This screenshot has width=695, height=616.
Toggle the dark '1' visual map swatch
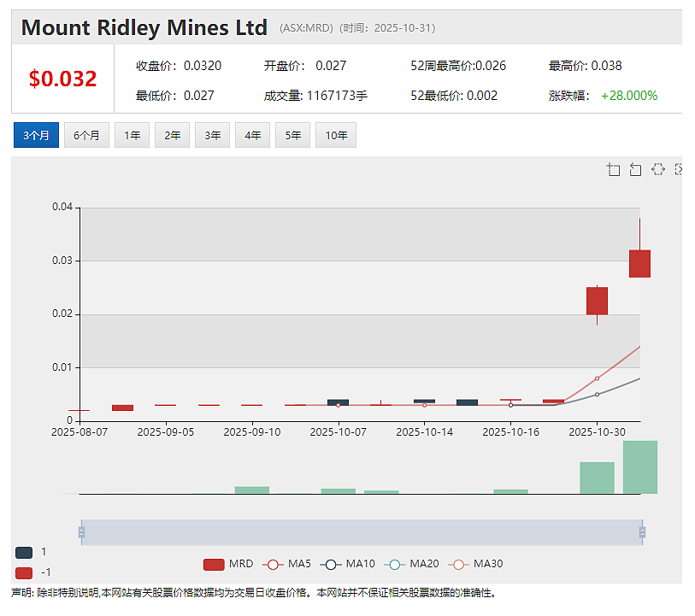(x=24, y=552)
